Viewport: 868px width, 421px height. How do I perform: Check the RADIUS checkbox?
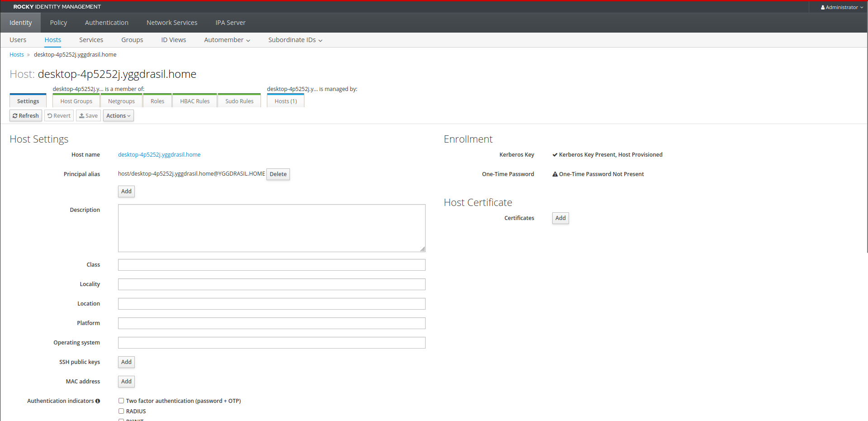[121, 411]
